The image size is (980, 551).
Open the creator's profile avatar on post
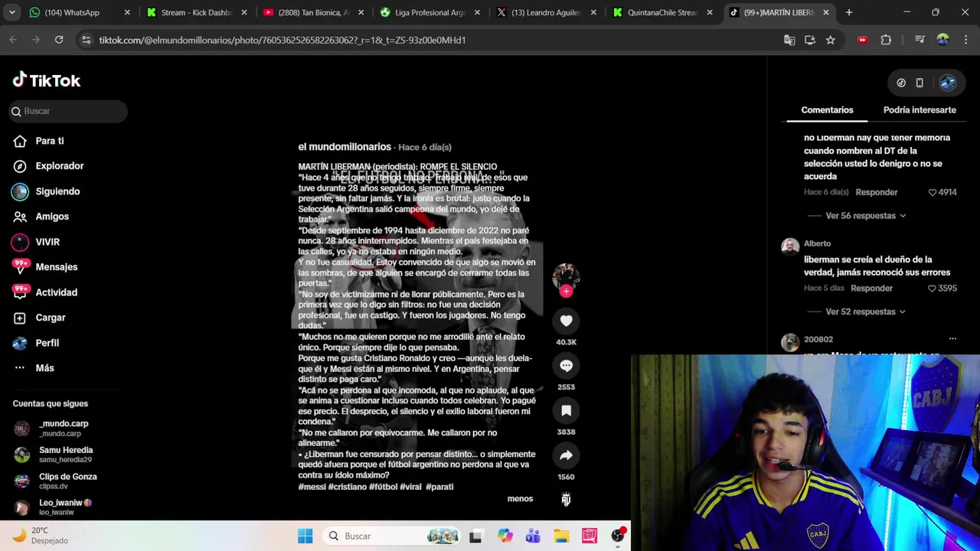(566, 275)
